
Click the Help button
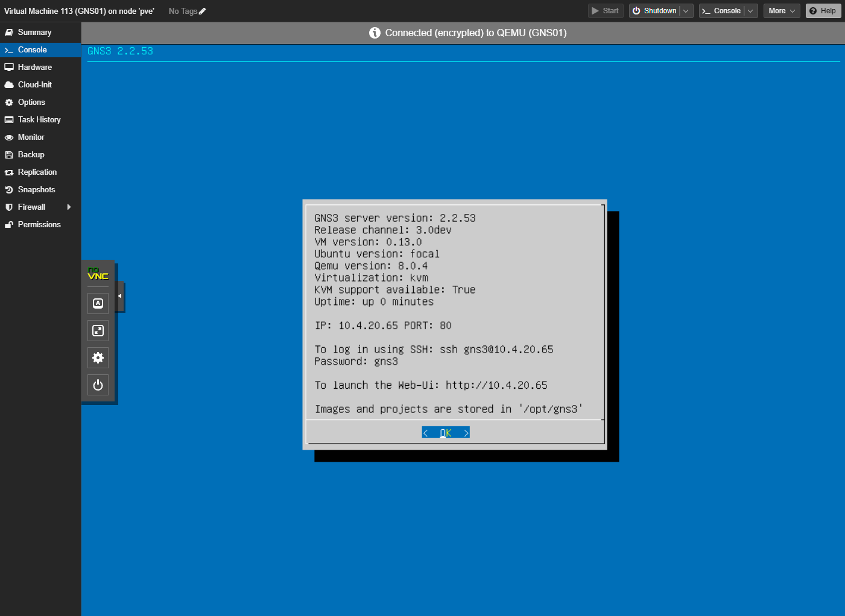point(823,11)
